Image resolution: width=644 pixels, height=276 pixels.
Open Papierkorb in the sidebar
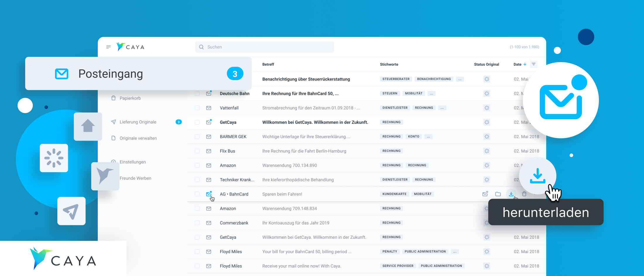click(130, 98)
